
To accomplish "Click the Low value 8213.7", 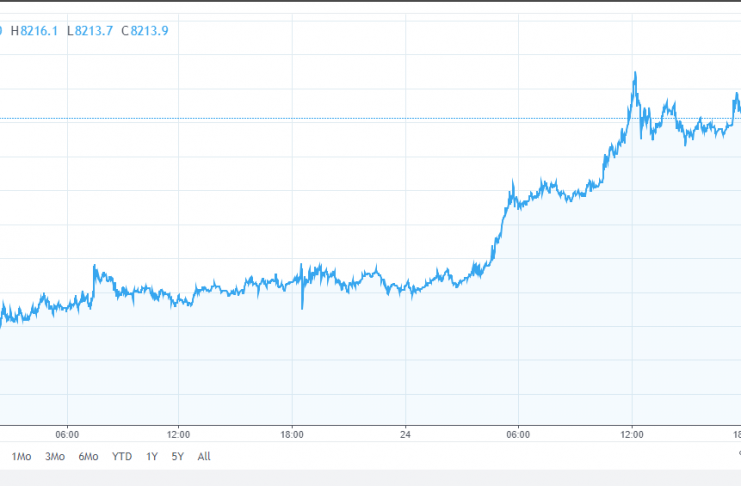I will tap(90, 30).
